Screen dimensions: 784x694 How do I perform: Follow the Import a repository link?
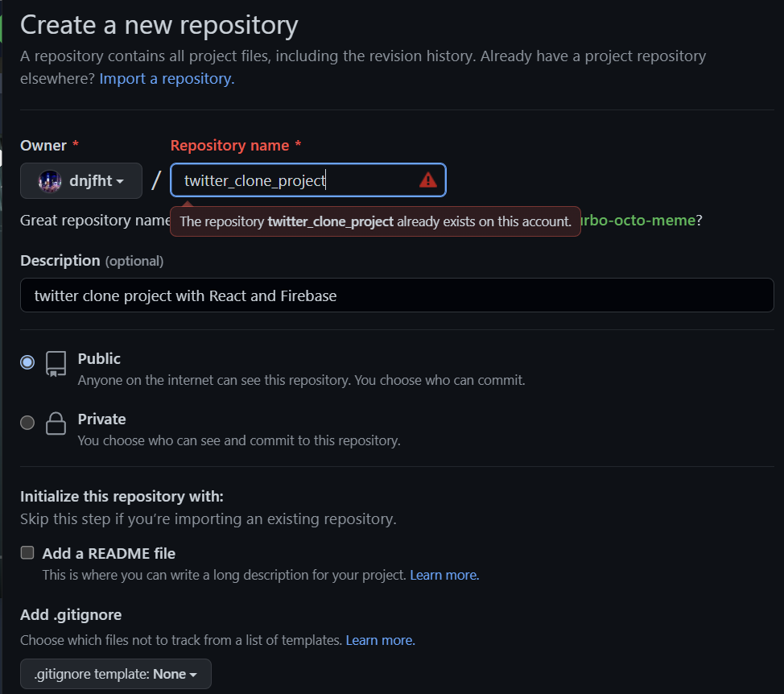167,79
